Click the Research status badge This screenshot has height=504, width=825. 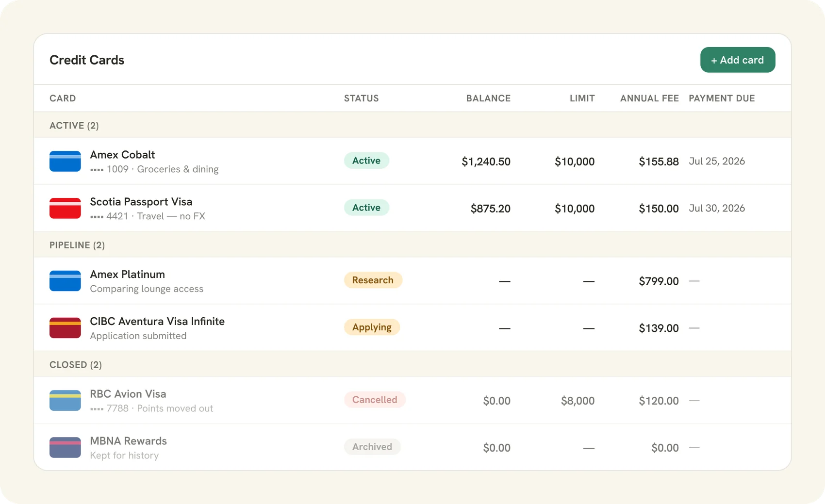pyautogui.click(x=373, y=280)
